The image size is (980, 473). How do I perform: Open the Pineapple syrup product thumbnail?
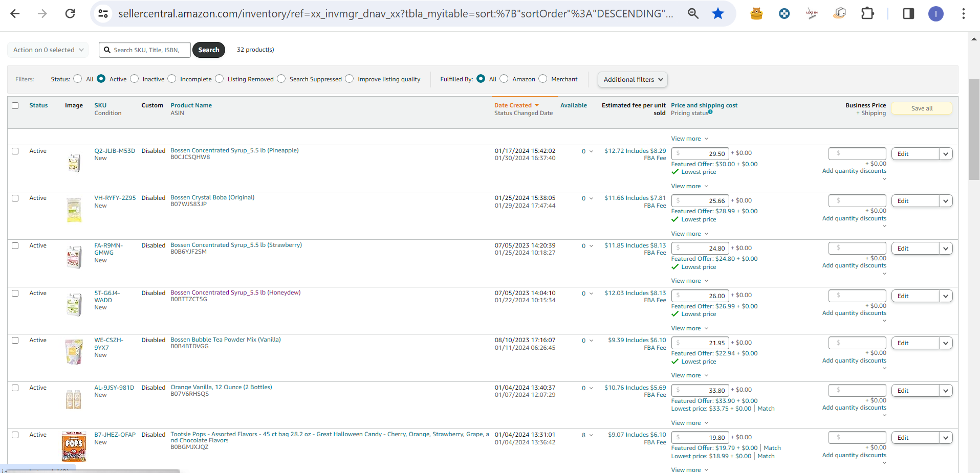click(x=74, y=163)
